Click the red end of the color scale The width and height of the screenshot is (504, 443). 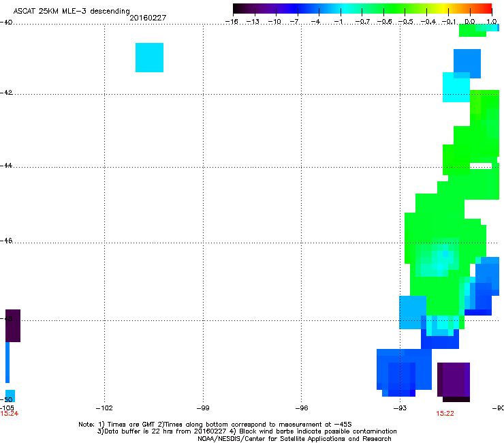[487, 9]
